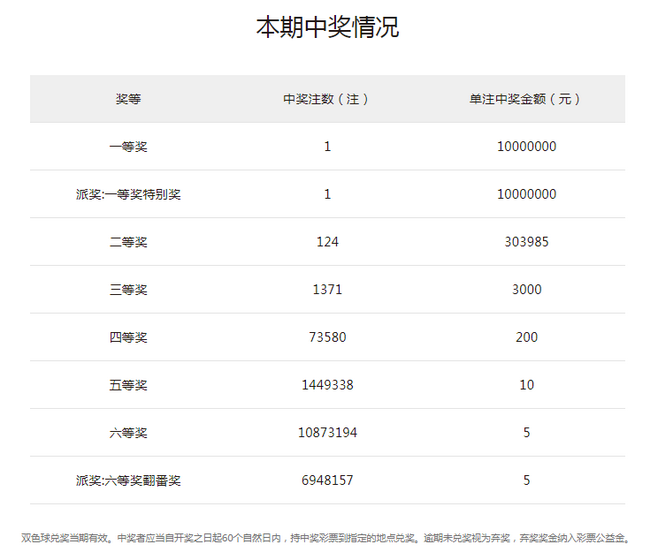650x552 pixels.
Task: Click the 五等奖 row label
Action: coord(128,385)
